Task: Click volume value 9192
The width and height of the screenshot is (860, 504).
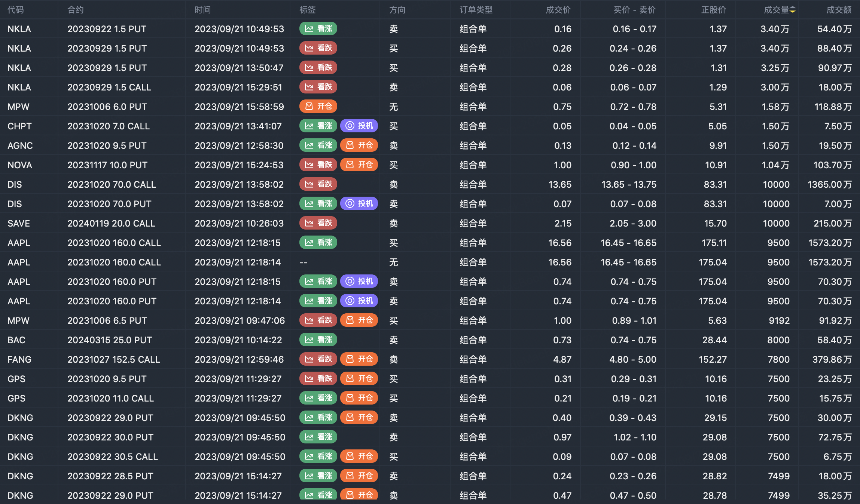Action: [779, 320]
